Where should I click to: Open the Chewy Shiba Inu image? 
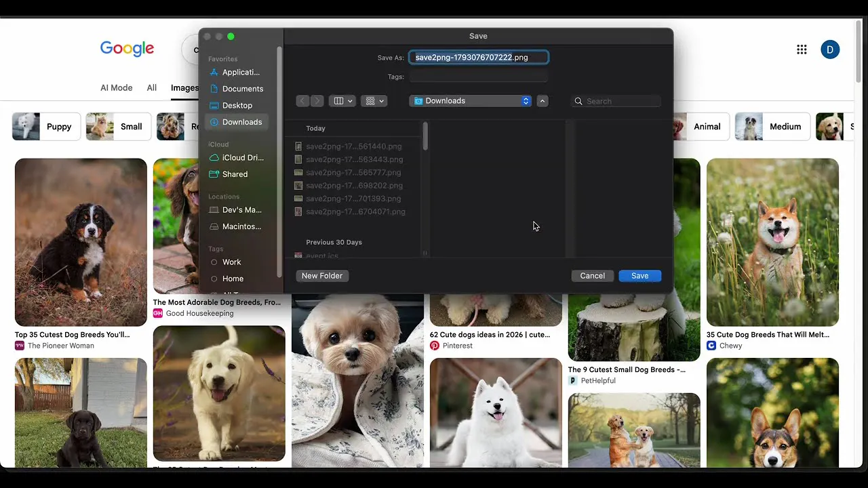[772, 242]
